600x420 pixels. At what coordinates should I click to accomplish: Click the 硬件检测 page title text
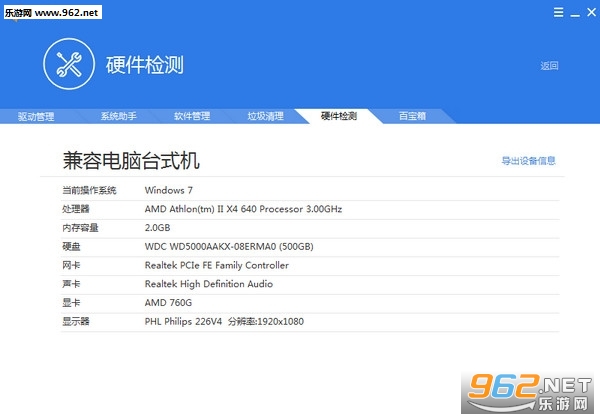145,65
